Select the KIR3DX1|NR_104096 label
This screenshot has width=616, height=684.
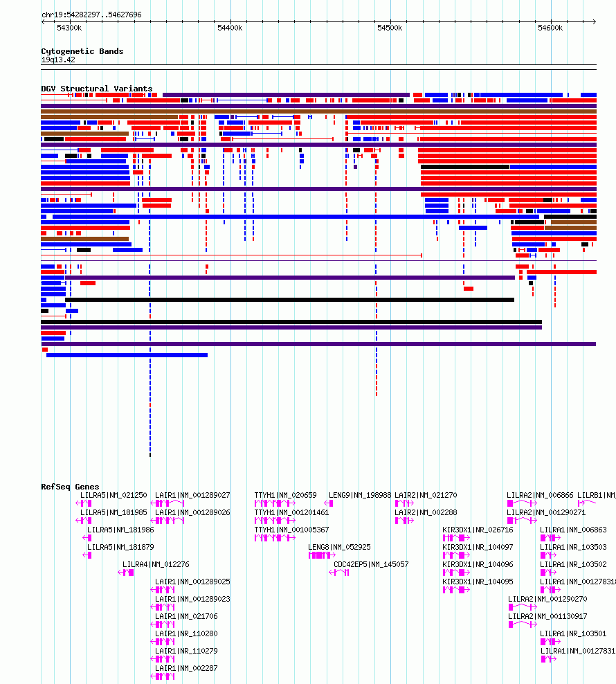point(478,564)
